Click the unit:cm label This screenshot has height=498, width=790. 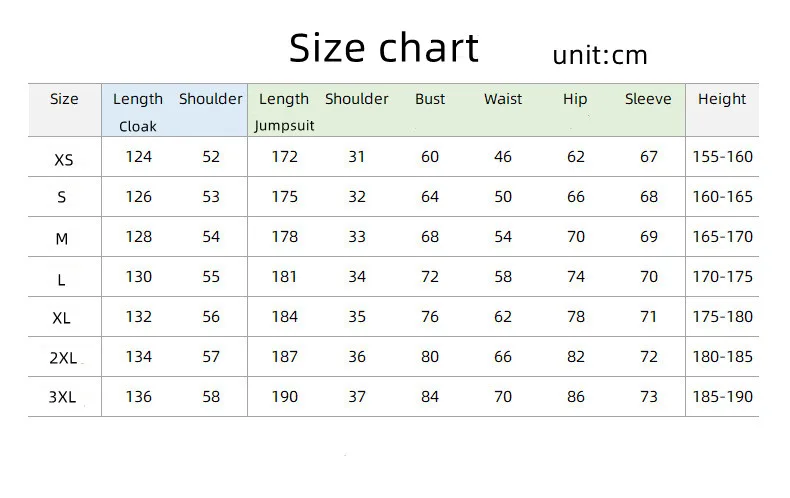[x=600, y=55]
